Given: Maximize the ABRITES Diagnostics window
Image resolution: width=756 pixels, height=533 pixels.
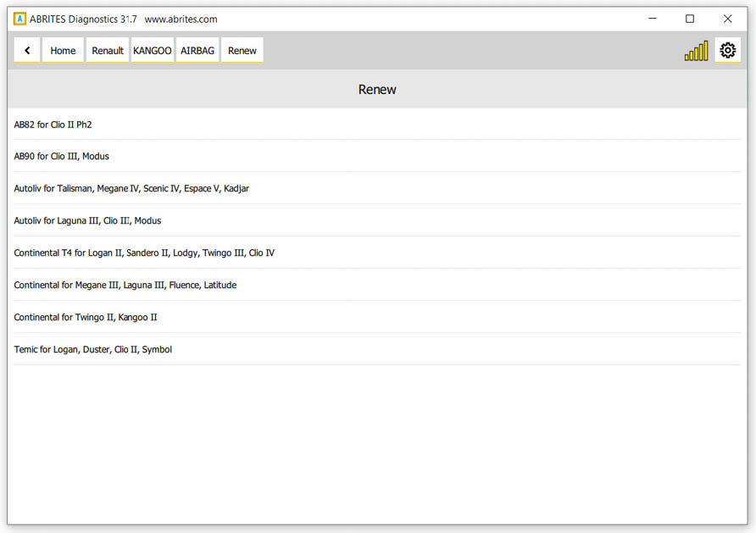Looking at the screenshot, I should (x=690, y=19).
